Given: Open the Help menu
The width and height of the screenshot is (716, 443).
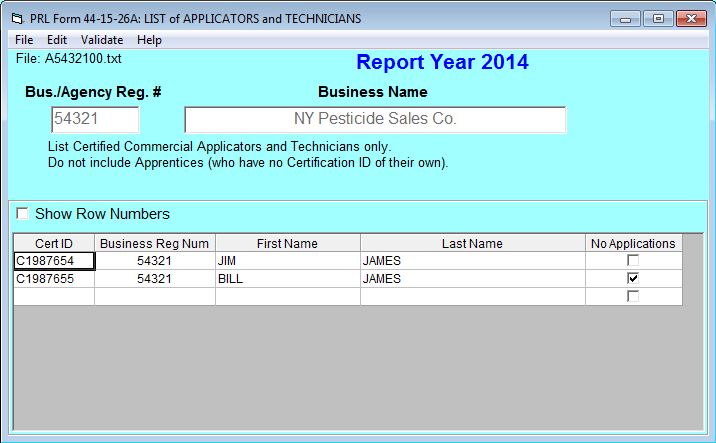Looking at the screenshot, I should coord(149,40).
